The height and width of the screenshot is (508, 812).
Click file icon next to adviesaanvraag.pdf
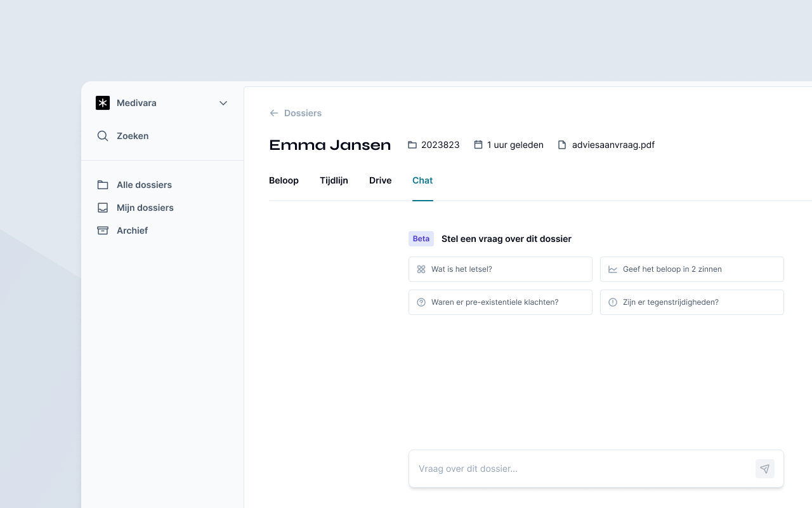coord(562,145)
